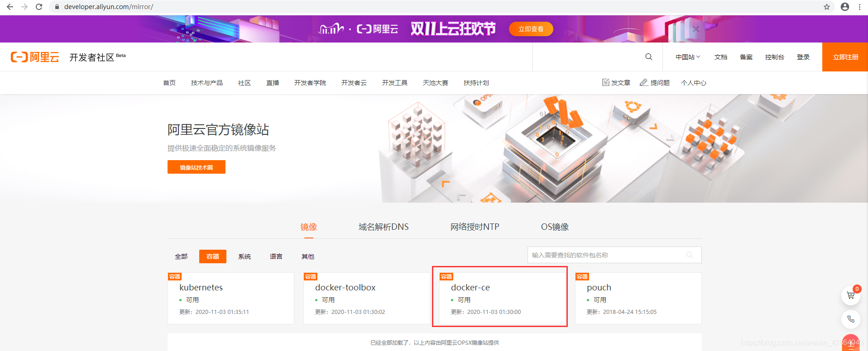Bookmark this page with the star icon
Image resolution: width=868 pixels, height=351 pixels.
(x=827, y=7)
